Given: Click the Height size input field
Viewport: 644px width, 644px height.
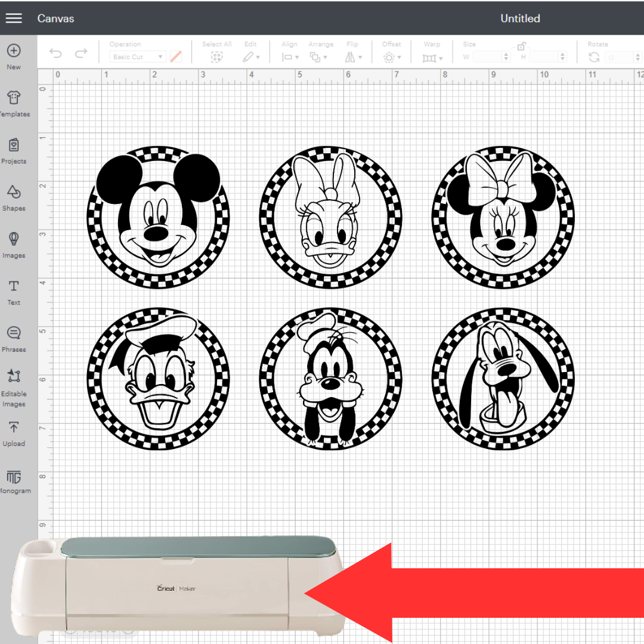Looking at the screenshot, I should coord(544,57).
